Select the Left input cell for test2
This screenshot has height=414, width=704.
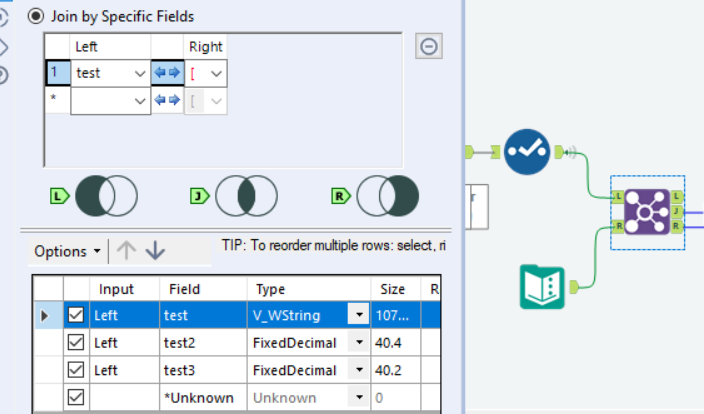(125, 343)
